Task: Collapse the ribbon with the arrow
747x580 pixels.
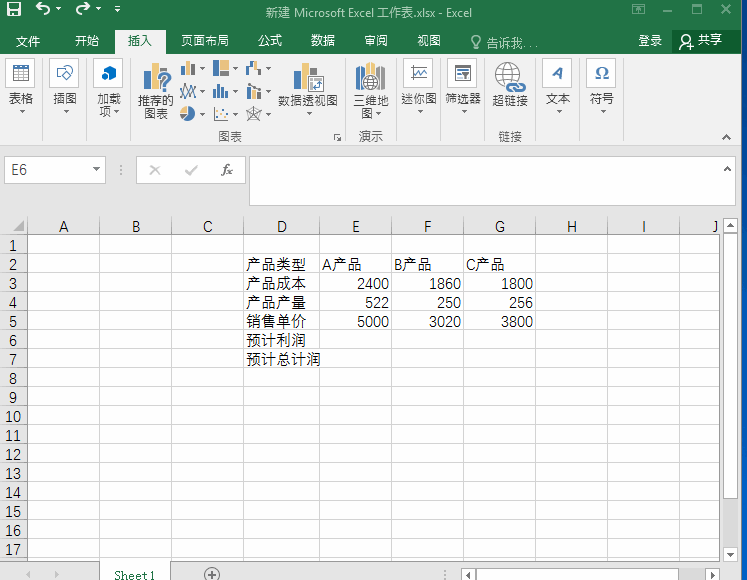Action: pyautogui.click(x=726, y=137)
